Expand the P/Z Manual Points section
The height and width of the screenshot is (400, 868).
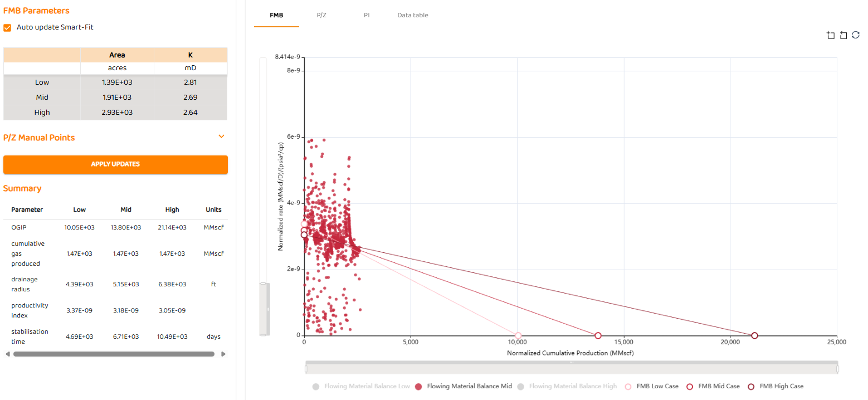click(x=221, y=136)
